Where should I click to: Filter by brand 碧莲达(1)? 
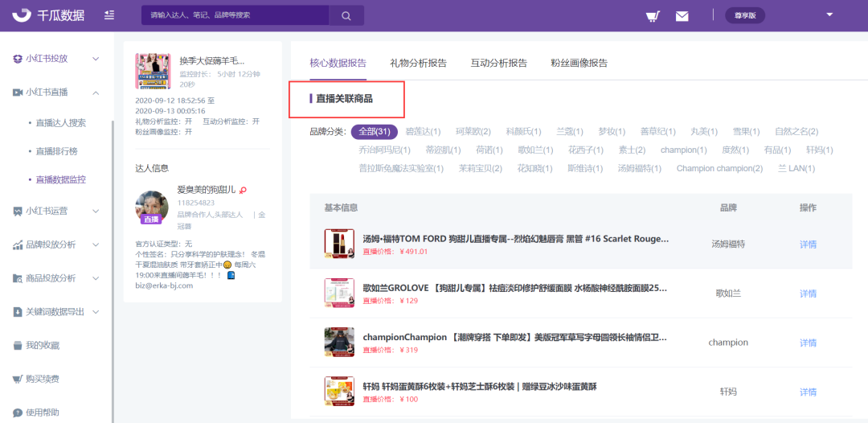click(423, 132)
